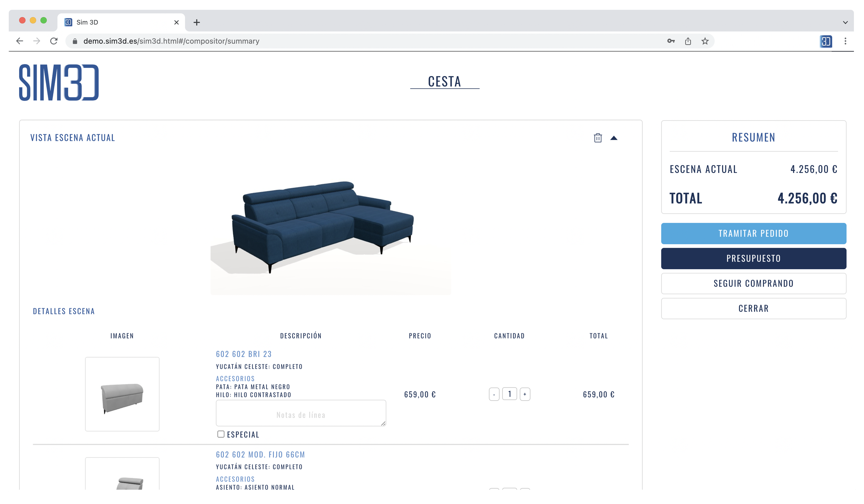Click the share page icon in address bar
Viewport: 864px width, 504px height.
(x=688, y=41)
